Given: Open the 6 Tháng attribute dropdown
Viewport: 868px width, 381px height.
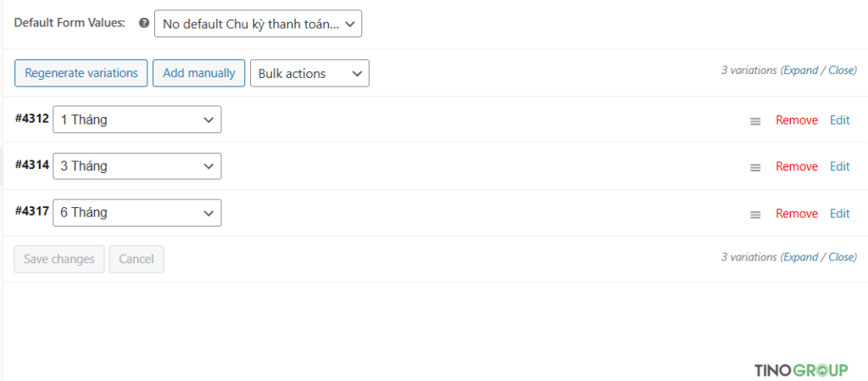Looking at the screenshot, I should [x=136, y=213].
